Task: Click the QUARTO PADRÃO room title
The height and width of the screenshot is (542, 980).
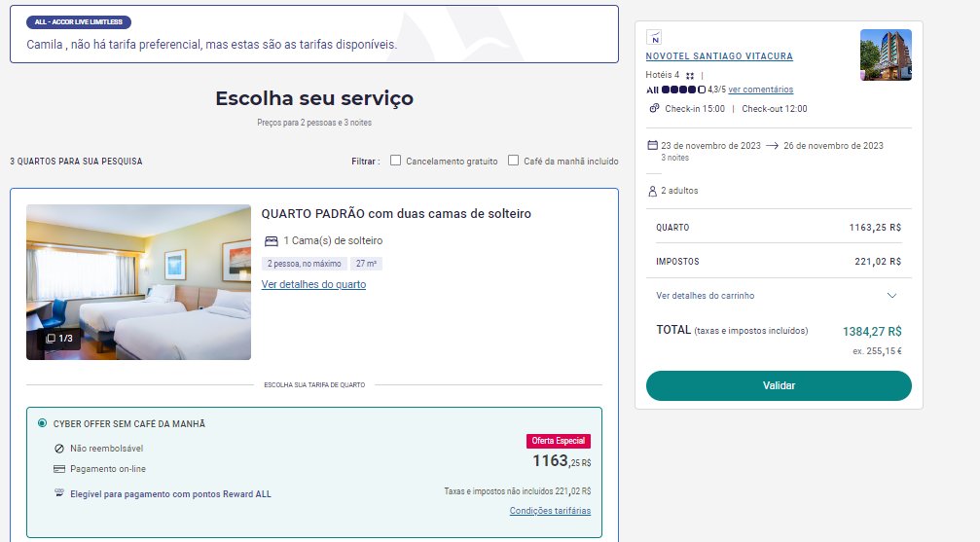Action: point(396,214)
